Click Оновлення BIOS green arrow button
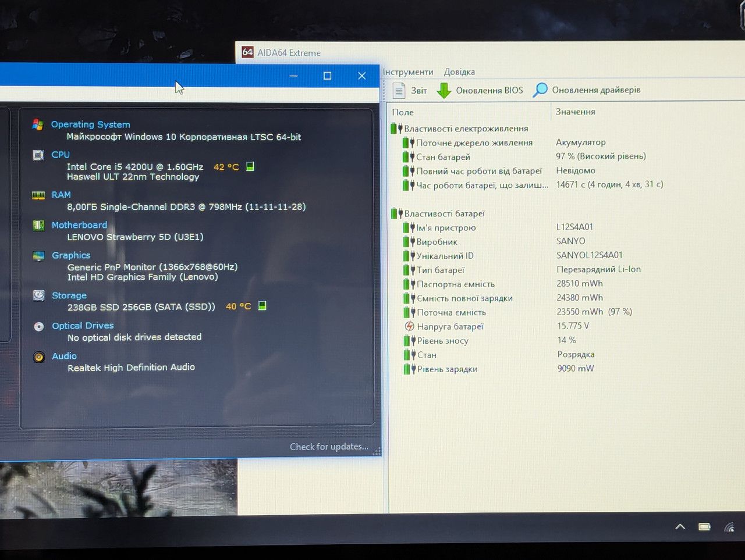Image resolution: width=745 pixels, height=560 pixels. pos(480,90)
